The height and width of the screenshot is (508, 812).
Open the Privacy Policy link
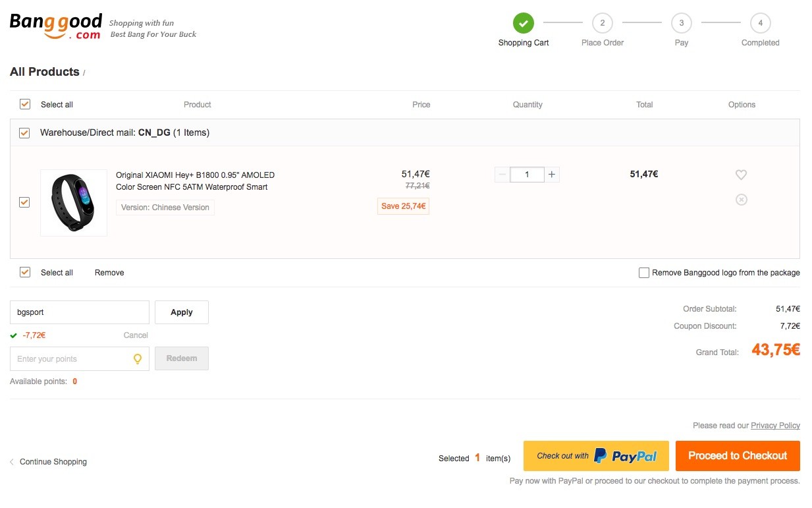pos(776,426)
